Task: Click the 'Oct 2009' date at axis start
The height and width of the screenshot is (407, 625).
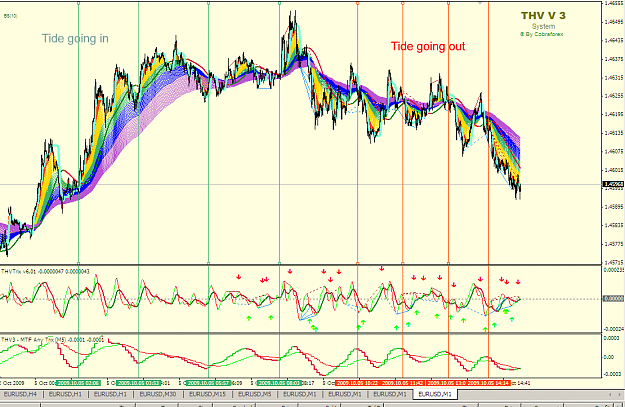Action: click(14, 383)
